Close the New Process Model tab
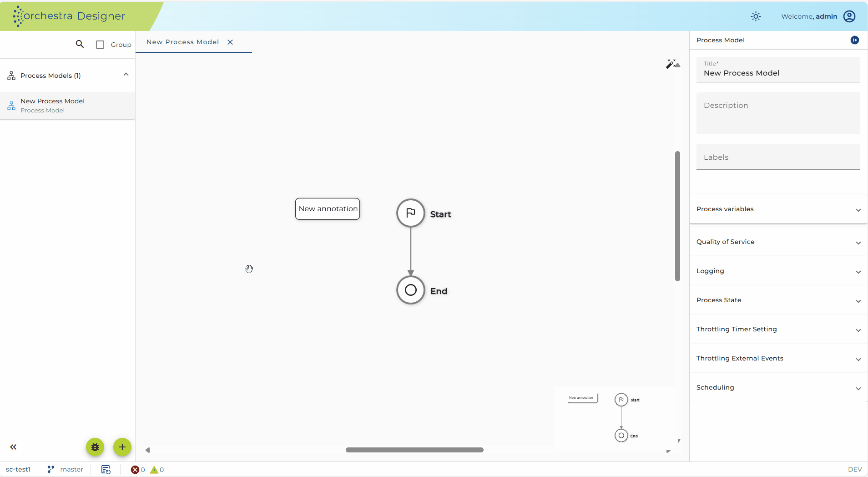868x477 pixels. [230, 42]
